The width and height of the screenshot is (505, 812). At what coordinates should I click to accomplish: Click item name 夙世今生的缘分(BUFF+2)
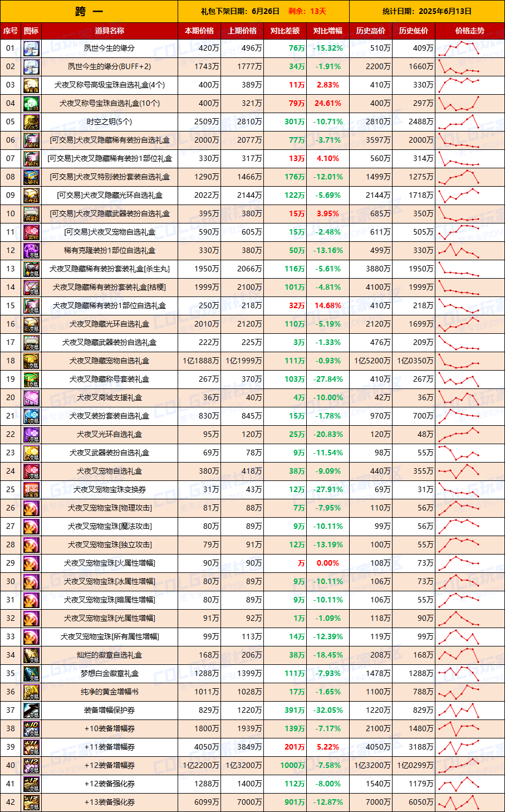pos(109,66)
